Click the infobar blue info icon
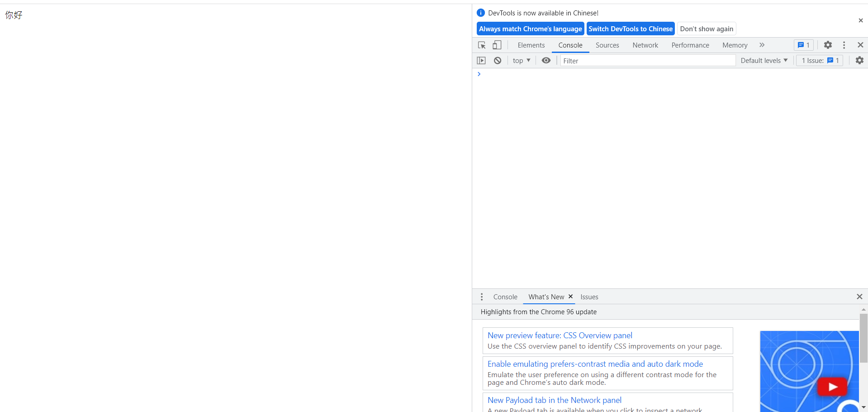The height and width of the screenshot is (412, 868). coord(481,13)
